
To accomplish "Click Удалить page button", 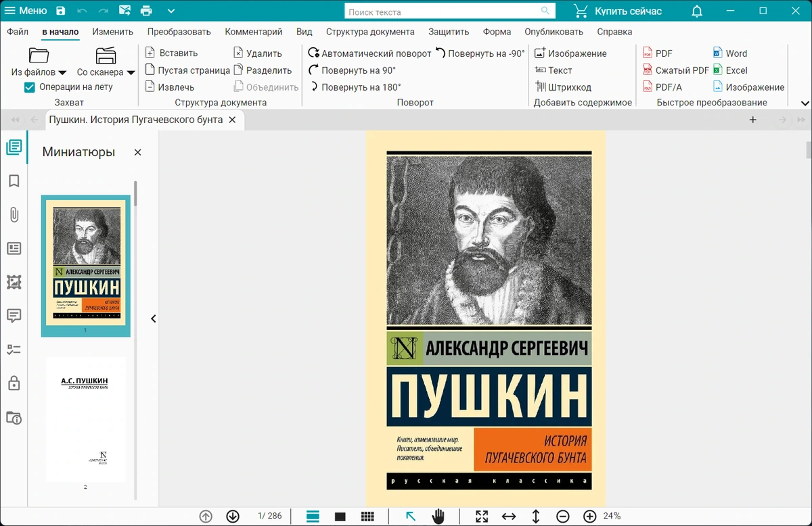I will (x=258, y=53).
